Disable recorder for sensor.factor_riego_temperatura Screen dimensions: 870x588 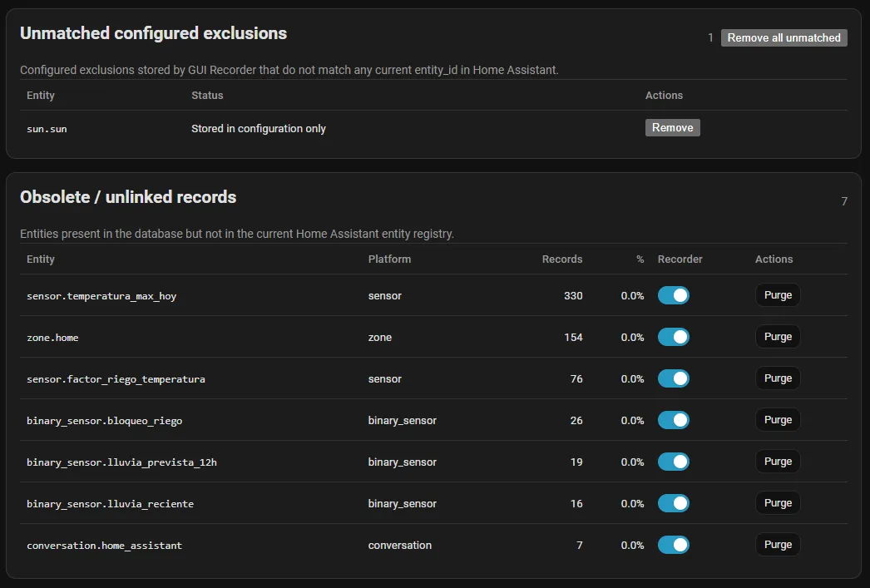point(673,378)
